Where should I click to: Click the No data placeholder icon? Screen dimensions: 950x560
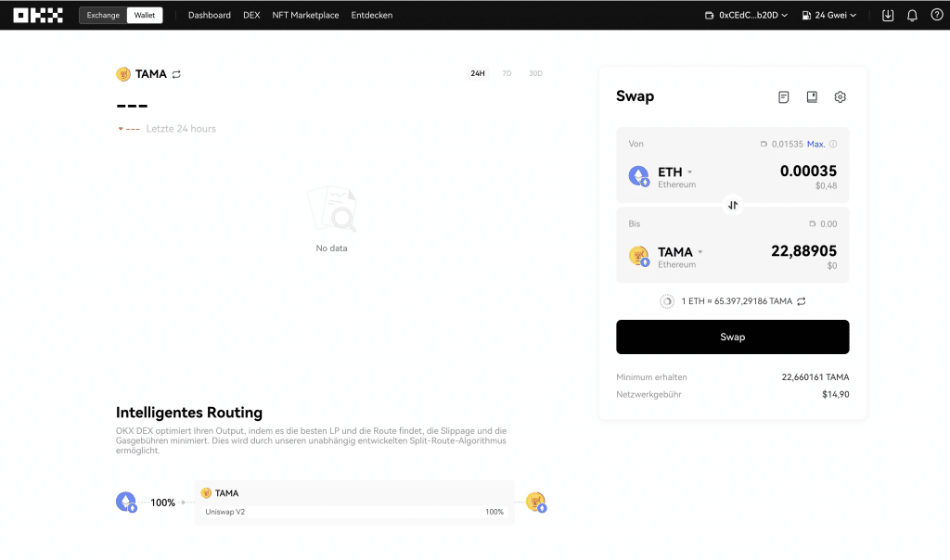tap(332, 209)
